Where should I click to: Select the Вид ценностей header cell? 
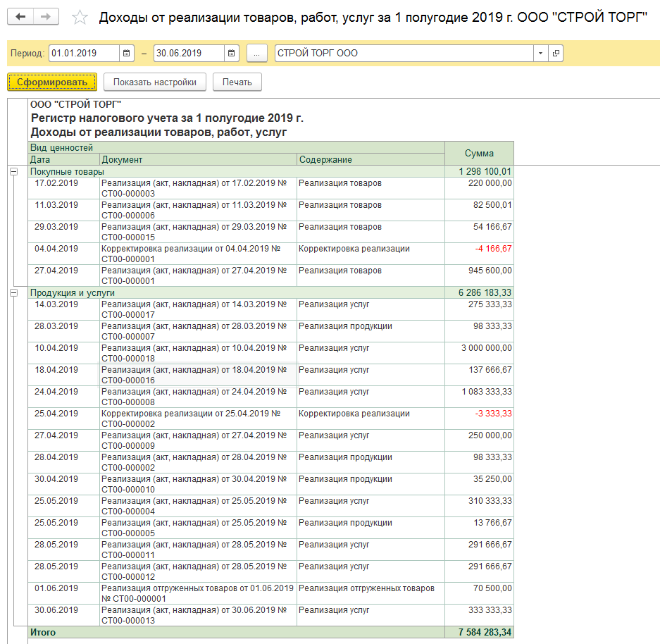point(237,148)
